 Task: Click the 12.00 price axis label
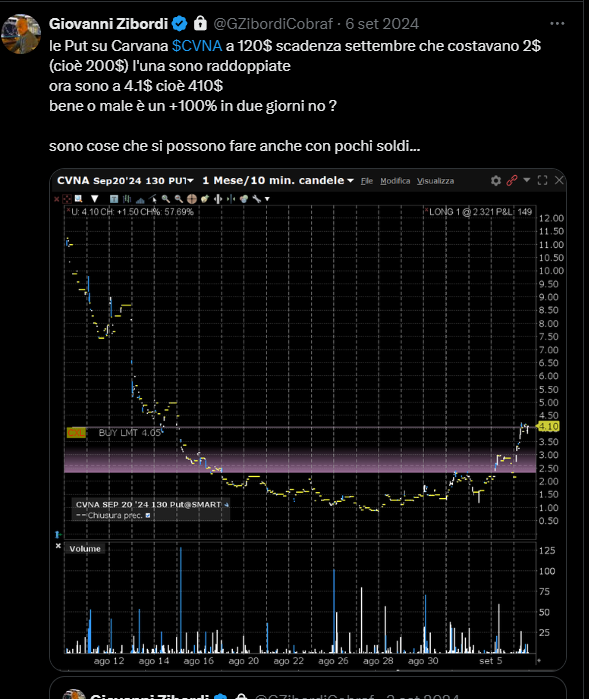(x=551, y=218)
